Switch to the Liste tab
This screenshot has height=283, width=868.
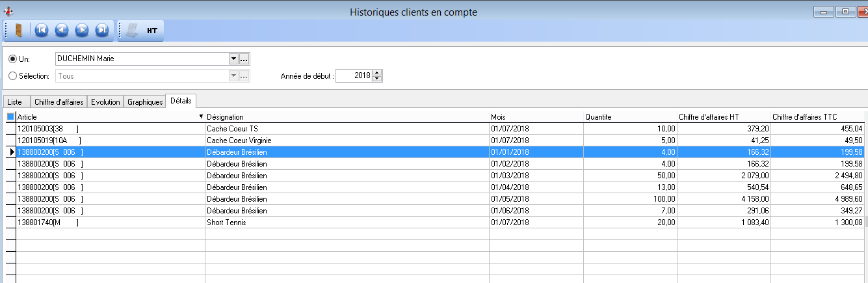coord(14,101)
